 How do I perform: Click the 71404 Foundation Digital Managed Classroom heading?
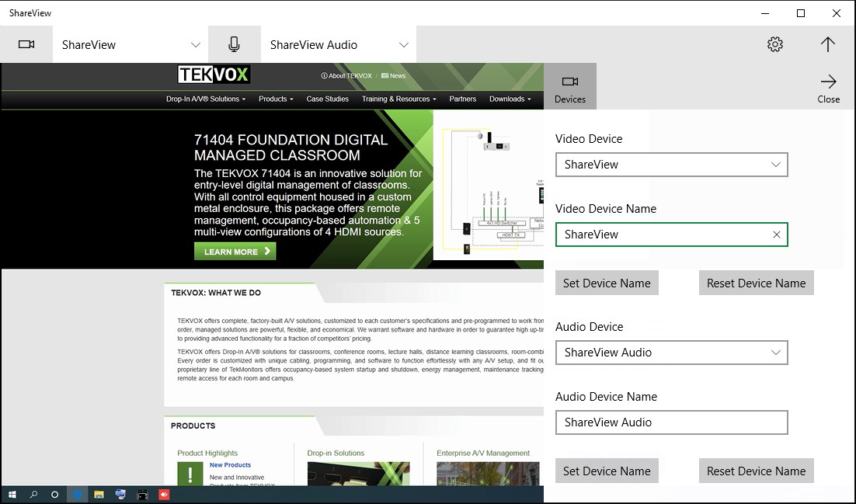[x=291, y=148]
